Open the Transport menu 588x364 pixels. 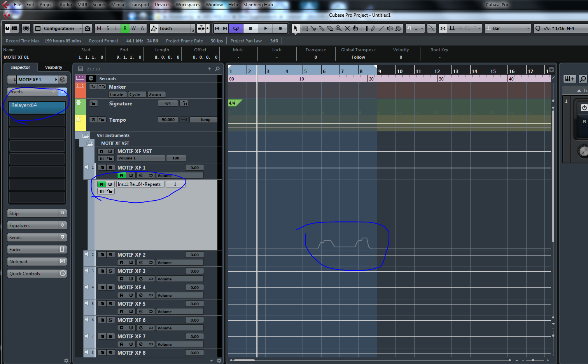(139, 5)
